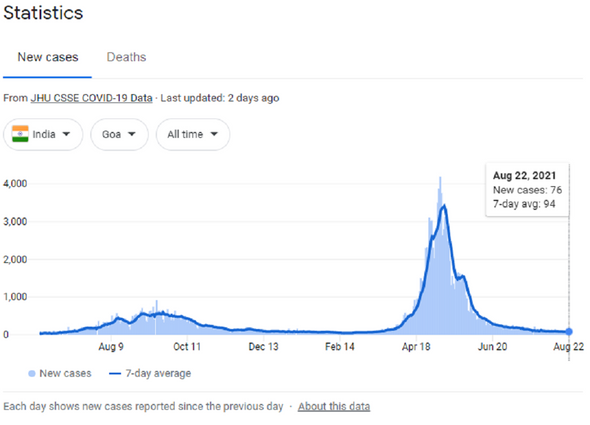Click the Aug 22, 2021 tooltip box

[527, 190]
